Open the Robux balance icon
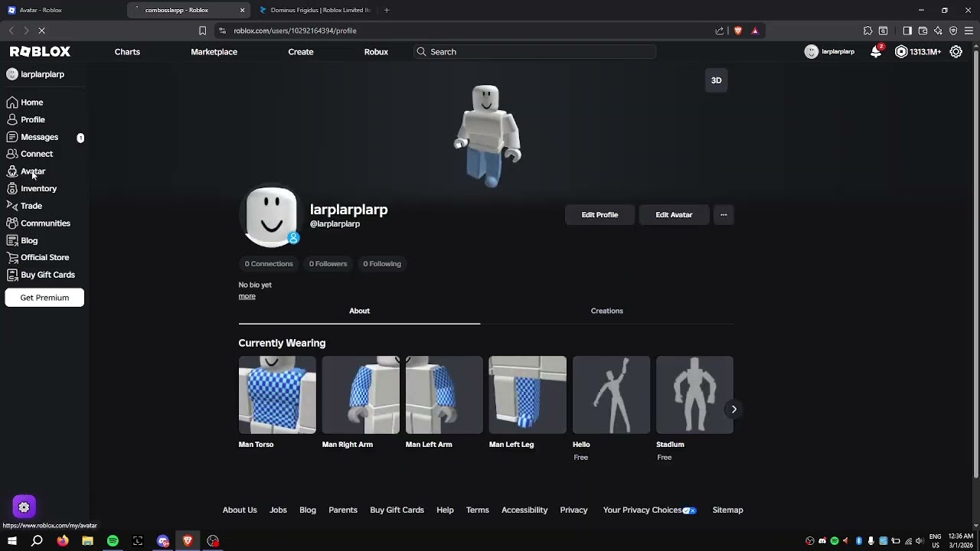The width and height of the screenshot is (980, 551). coord(901,51)
